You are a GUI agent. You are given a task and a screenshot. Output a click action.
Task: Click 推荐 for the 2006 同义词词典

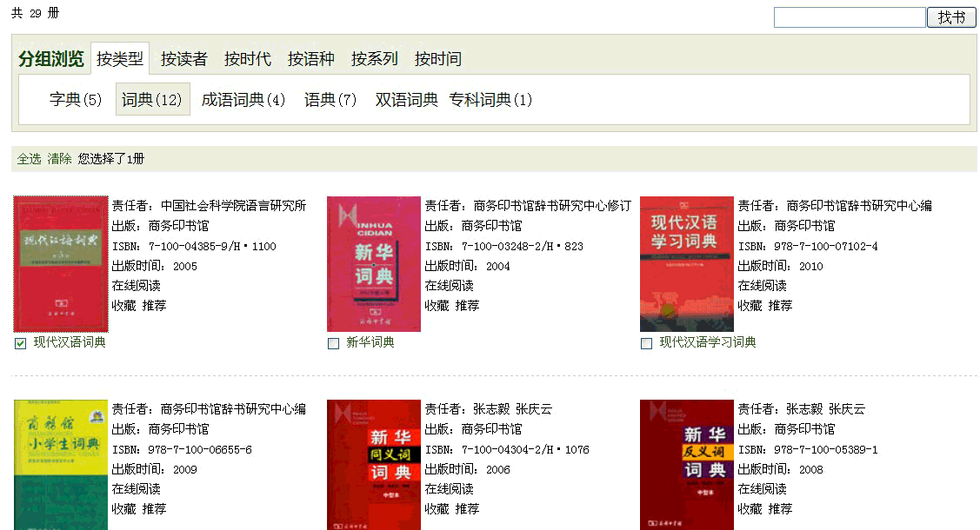pyautogui.click(x=468, y=509)
